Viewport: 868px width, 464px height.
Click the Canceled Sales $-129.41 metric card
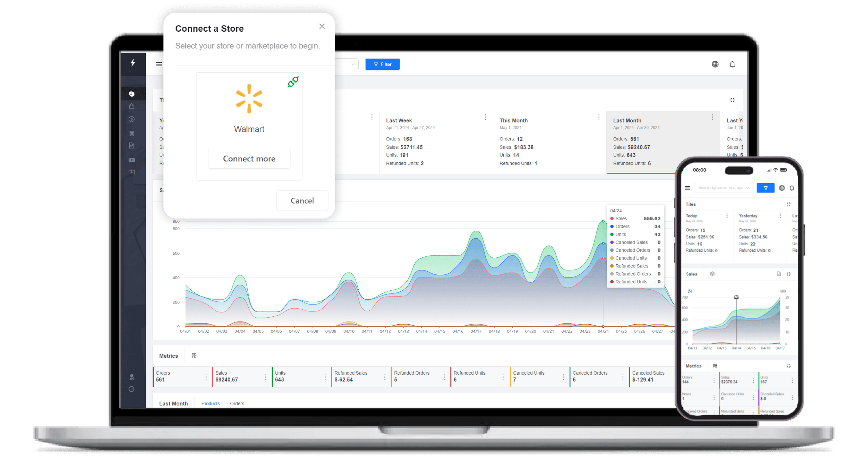(652, 377)
